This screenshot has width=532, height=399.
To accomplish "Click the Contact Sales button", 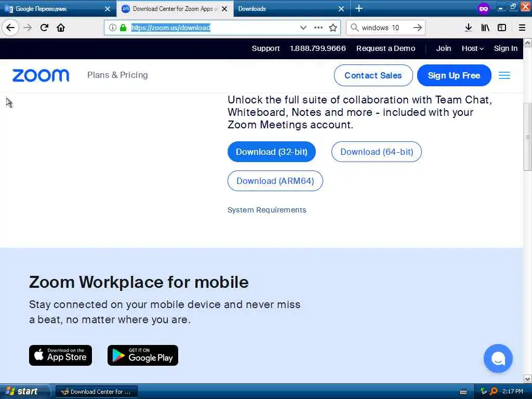I will [373, 75].
